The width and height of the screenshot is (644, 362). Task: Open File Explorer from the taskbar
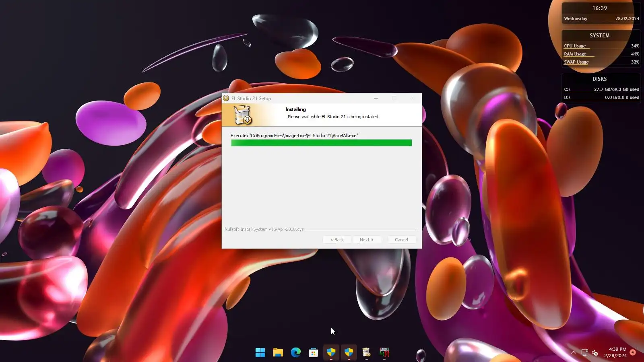pyautogui.click(x=278, y=353)
